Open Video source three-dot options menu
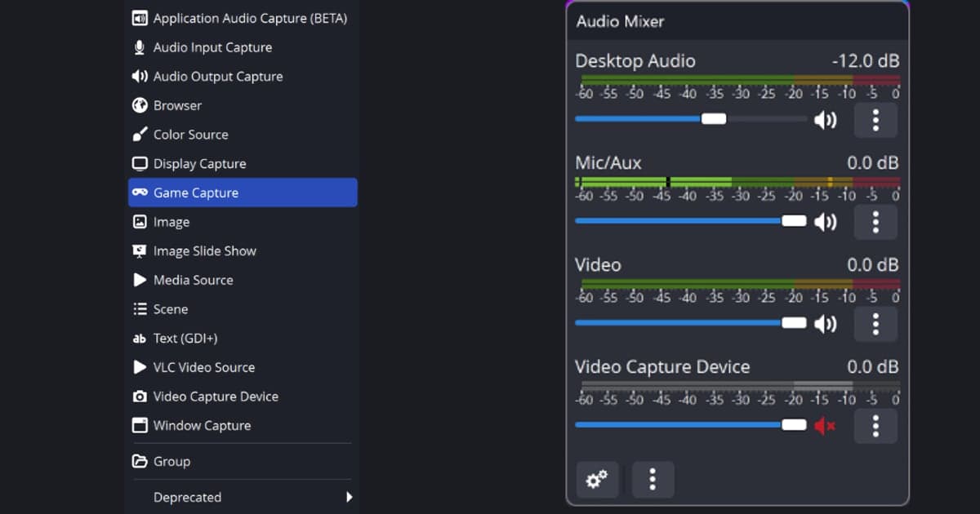This screenshot has width=980, height=514. (x=875, y=324)
